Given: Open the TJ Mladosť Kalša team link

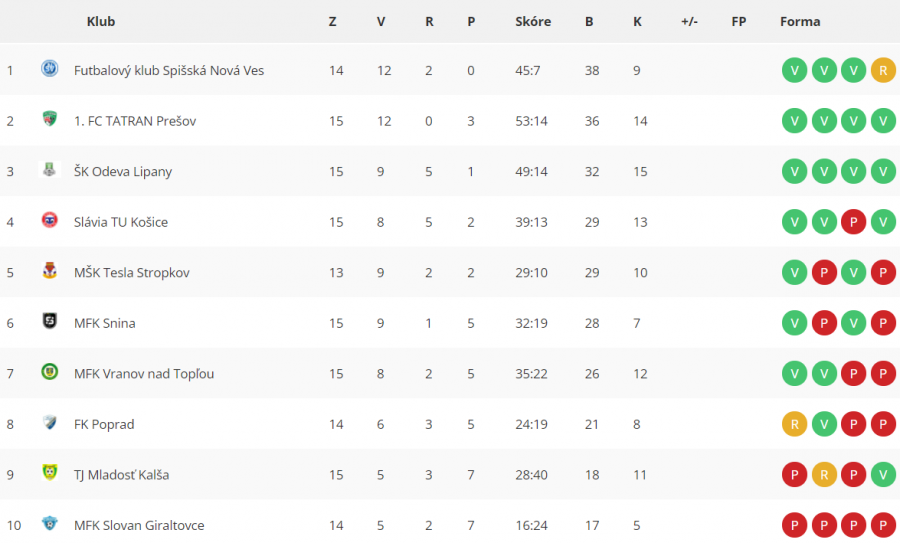Looking at the screenshot, I should click(x=121, y=475).
